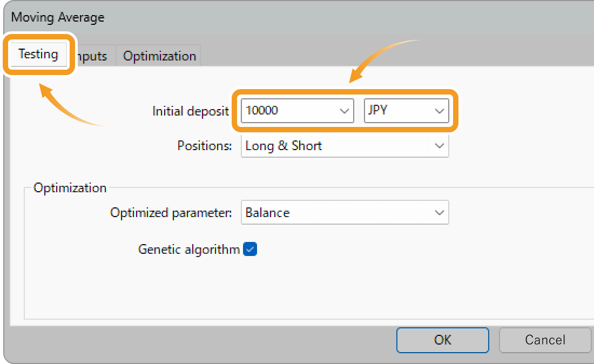Click the Positions label text
594x364 pixels.
[x=205, y=146]
